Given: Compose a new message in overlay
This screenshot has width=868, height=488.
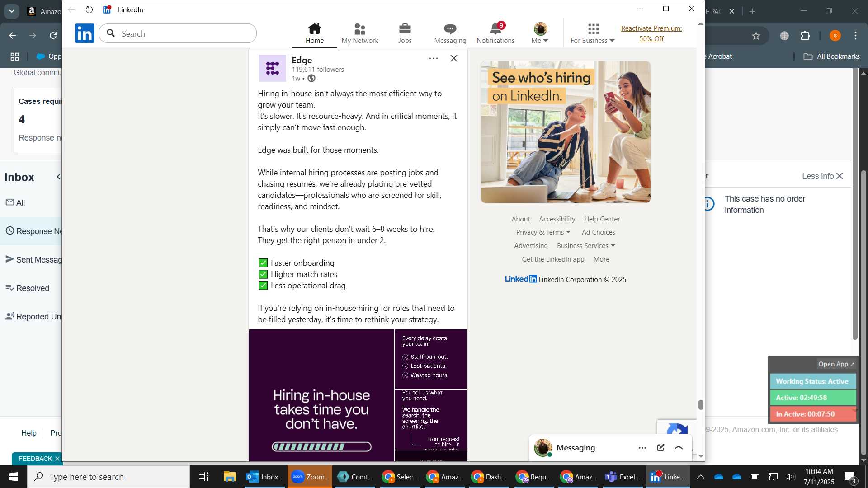Looking at the screenshot, I should coord(660,448).
